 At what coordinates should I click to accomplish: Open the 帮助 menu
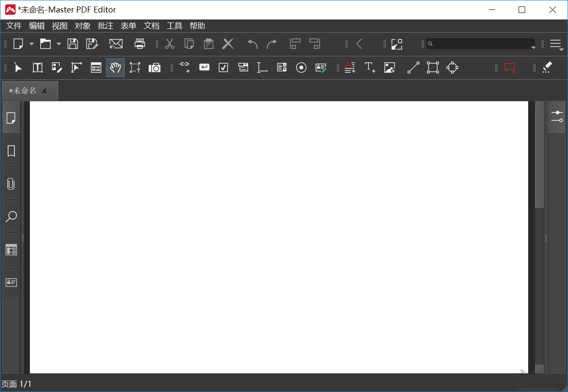point(197,26)
